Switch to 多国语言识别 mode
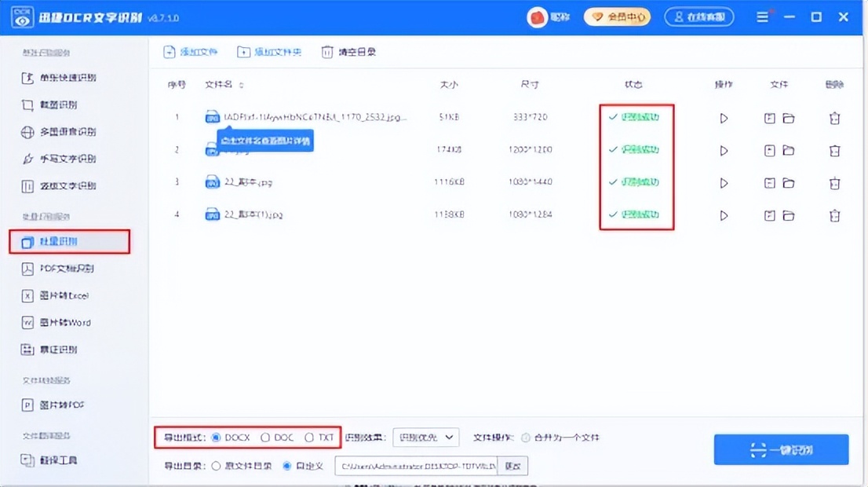Viewport: 868px width, 487px height. [x=65, y=133]
